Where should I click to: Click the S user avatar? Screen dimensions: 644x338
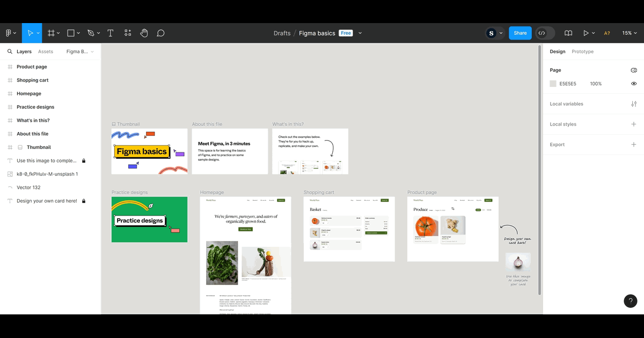(491, 33)
